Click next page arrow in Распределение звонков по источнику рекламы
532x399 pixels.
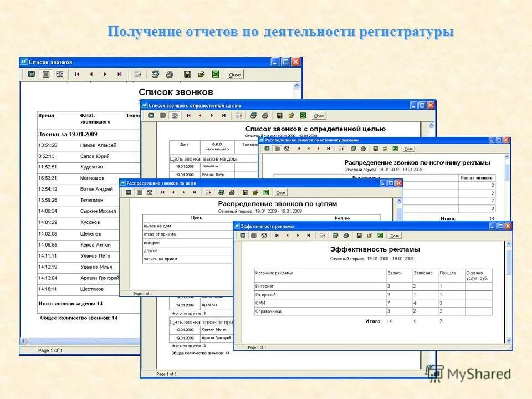(317, 148)
